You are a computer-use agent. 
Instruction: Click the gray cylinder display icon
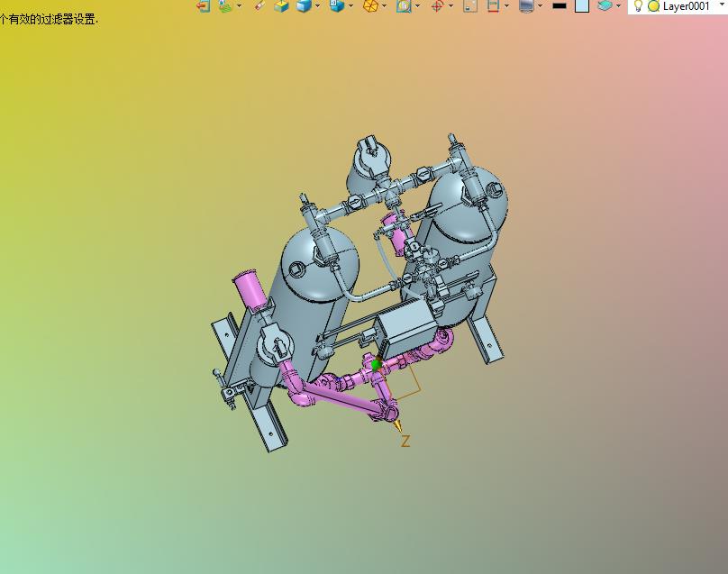[526, 5]
